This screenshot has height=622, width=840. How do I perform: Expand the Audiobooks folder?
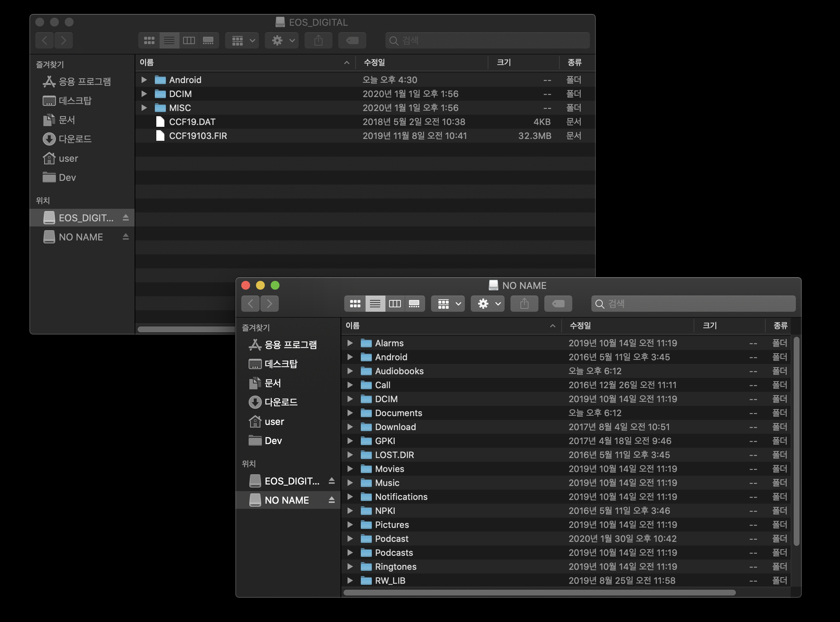pos(350,371)
